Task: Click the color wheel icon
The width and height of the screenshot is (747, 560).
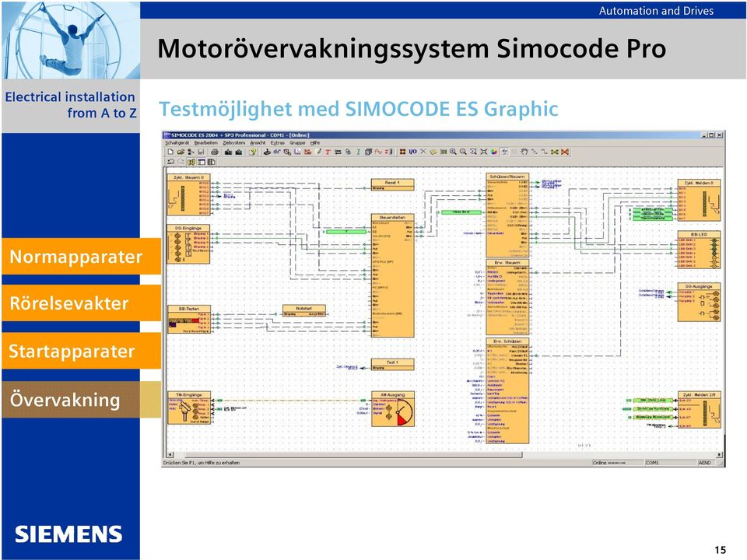Action: 494,152
